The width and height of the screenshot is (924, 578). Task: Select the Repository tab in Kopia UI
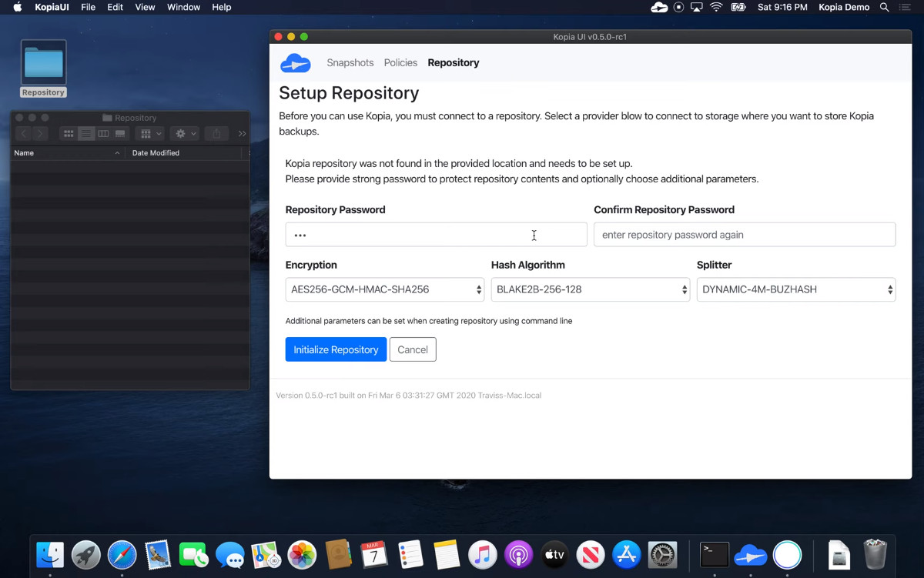(454, 63)
